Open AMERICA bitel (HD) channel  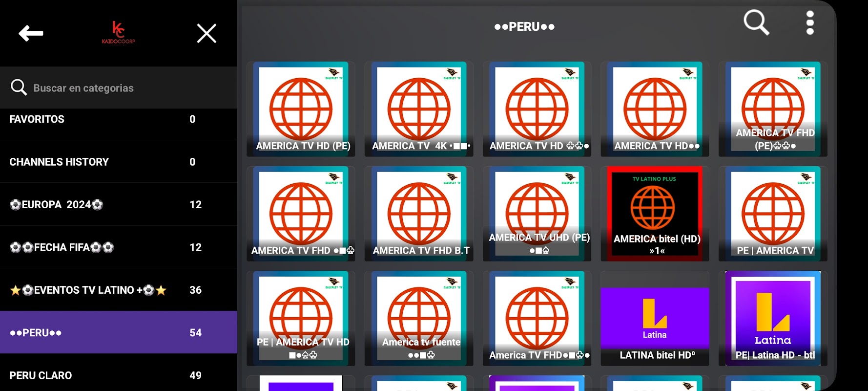click(655, 214)
